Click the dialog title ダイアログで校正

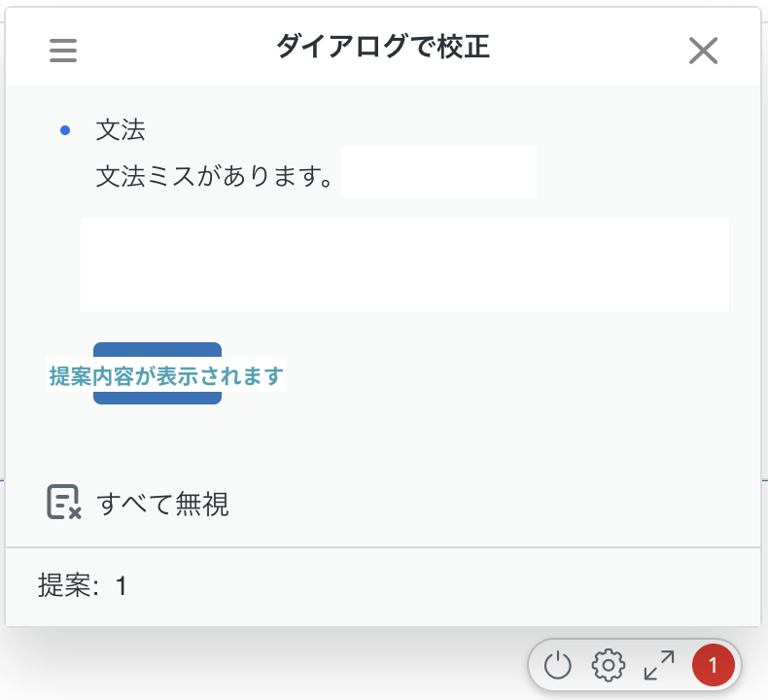pyautogui.click(x=383, y=47)
